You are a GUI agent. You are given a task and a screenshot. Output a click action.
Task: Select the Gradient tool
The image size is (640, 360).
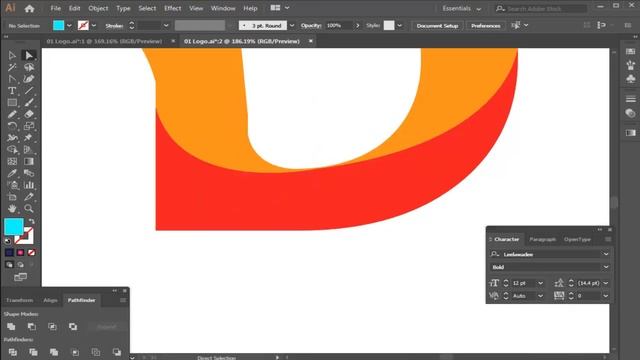[29, 162]
